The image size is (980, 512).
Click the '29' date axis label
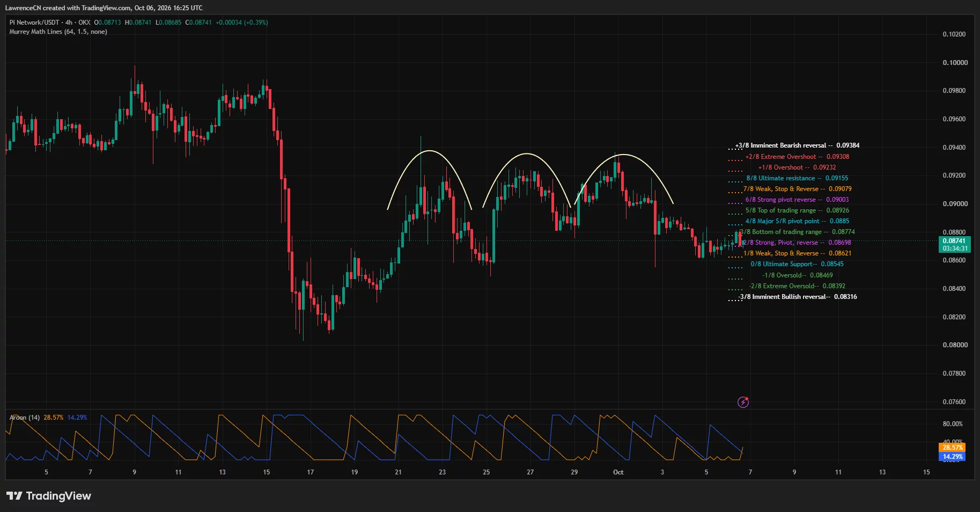[574, 472]
